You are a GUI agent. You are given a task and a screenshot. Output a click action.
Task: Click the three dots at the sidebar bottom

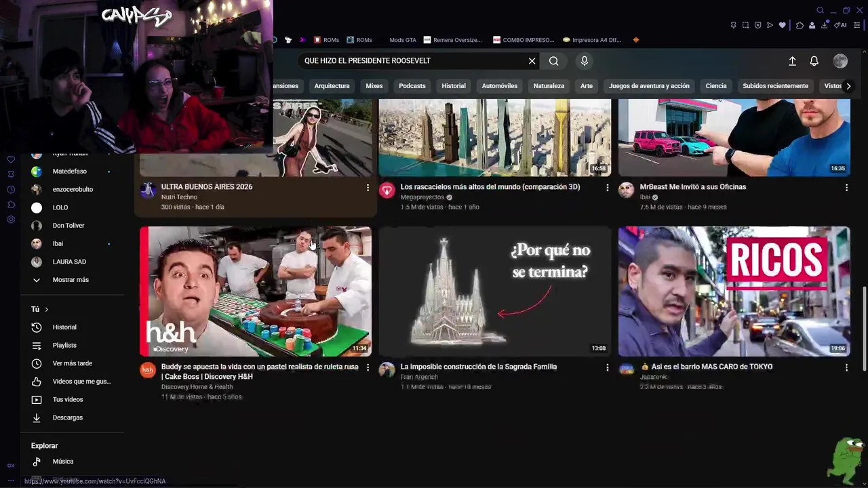pos(11,480)
